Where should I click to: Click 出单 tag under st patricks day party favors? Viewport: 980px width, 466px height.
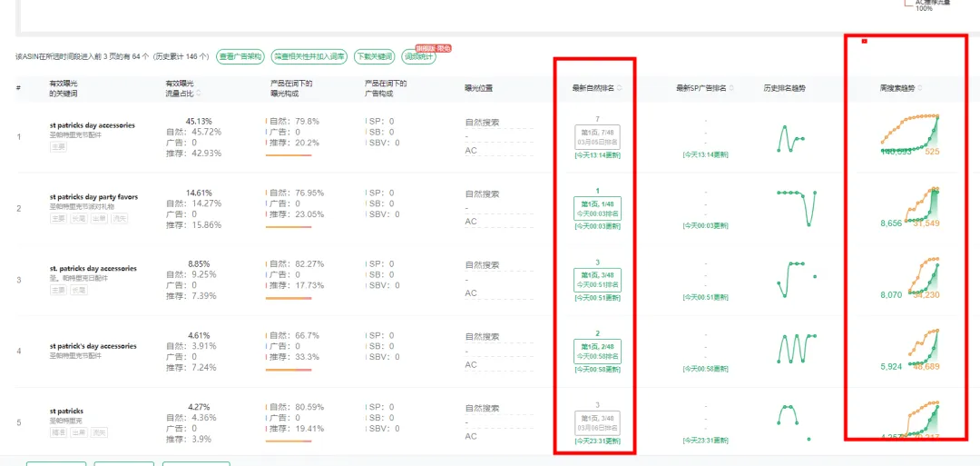(99, 218)
